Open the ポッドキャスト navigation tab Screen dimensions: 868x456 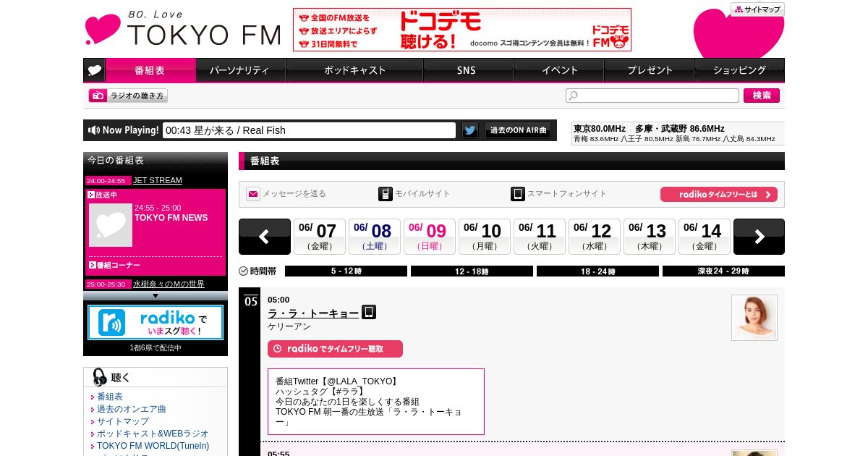click(354, 70)
